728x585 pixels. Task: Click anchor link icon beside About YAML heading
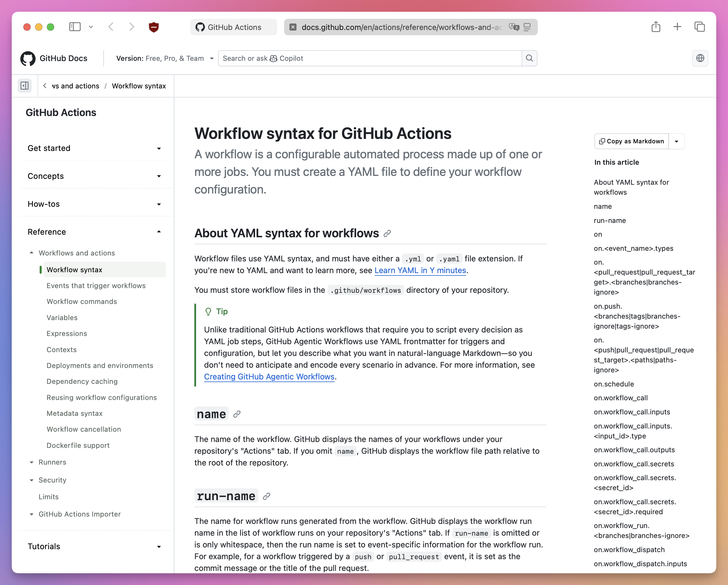[387, 233]
